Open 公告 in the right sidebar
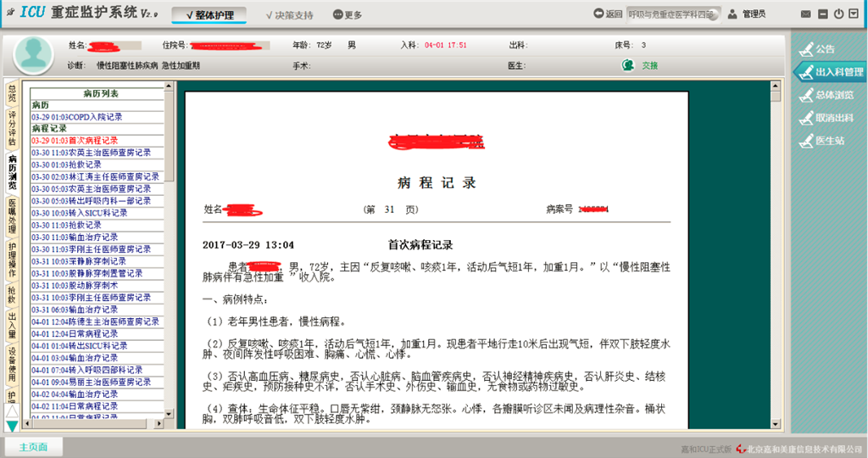The height and width of the screenshot is (458, 868). tap(817, 49)
